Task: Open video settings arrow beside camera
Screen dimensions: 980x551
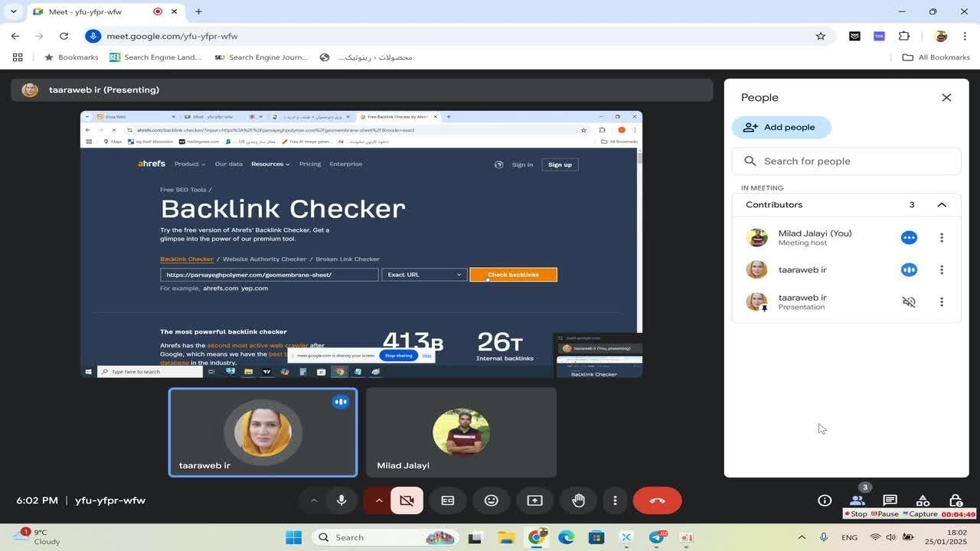Action: click(x=378, y=500)
